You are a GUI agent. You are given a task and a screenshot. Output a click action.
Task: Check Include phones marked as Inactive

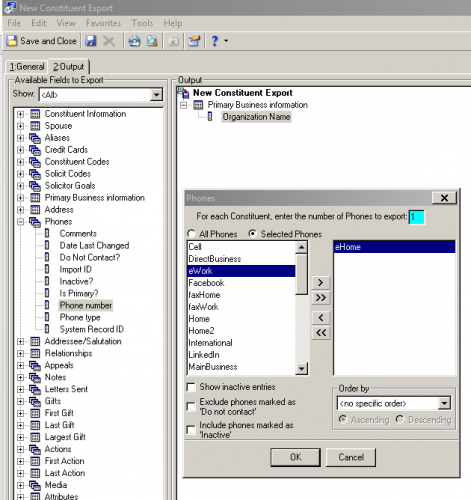pos(191,430)
